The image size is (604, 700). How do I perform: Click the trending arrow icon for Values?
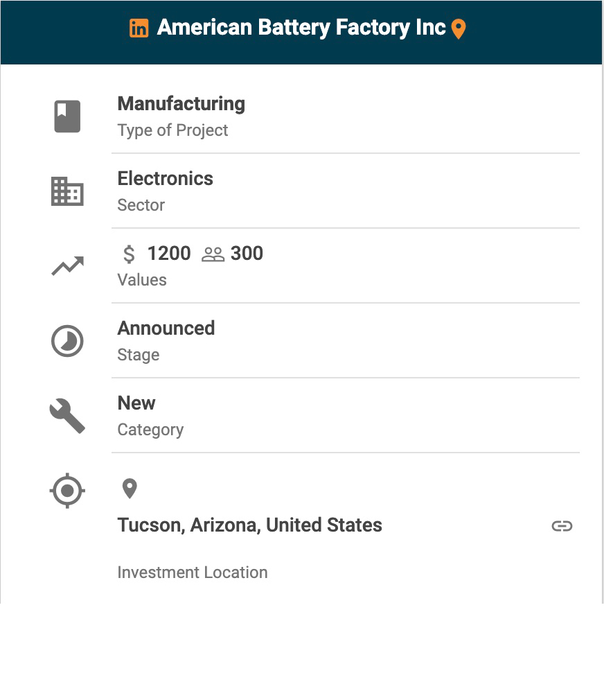click(67, 266)
